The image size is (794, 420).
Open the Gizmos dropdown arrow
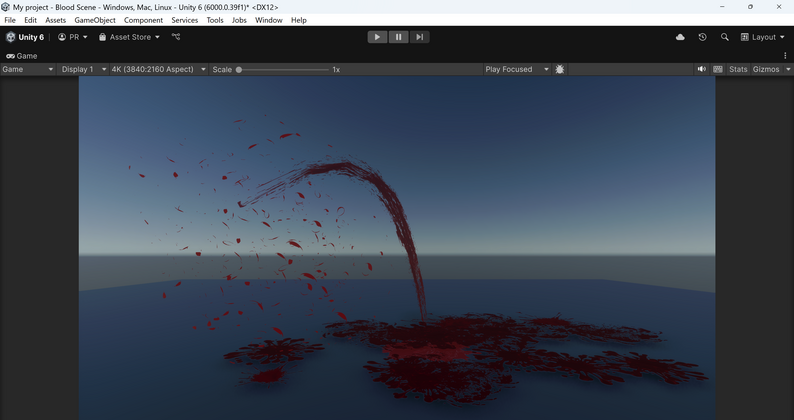click(x=788, y=69)
